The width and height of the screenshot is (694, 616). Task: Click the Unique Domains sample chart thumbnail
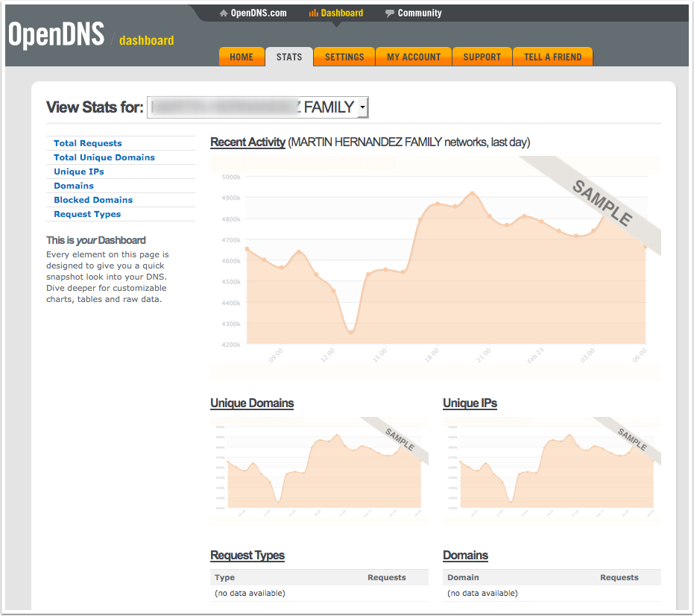(x=319, y=471)
